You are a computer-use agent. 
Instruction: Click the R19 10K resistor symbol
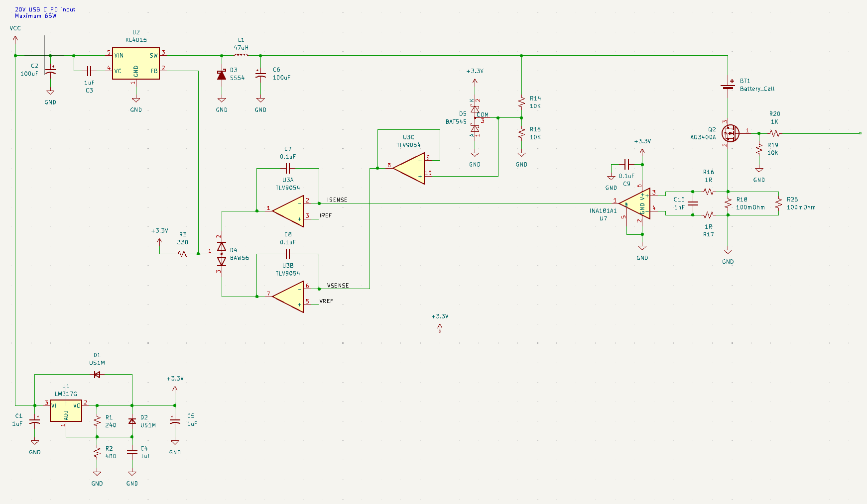point(759,149)
